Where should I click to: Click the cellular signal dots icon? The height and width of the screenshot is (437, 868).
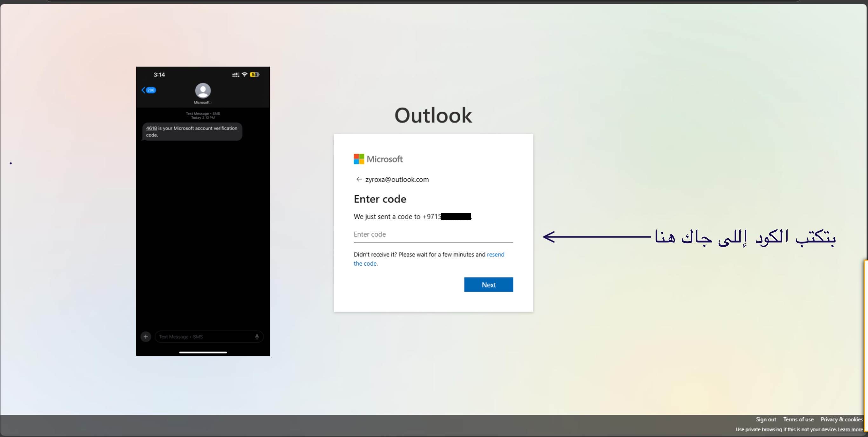pos(235,75)
